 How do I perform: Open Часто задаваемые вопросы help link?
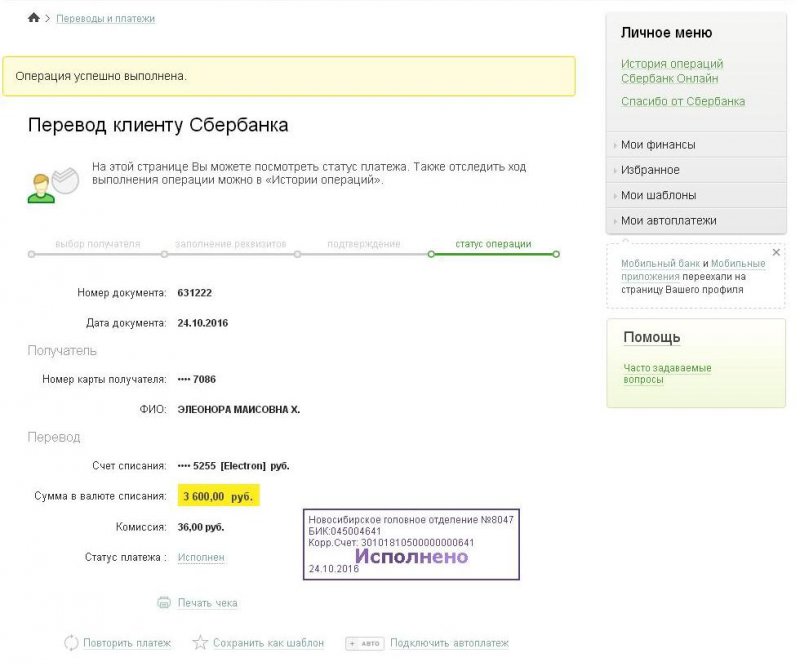[x=667, y=374]
